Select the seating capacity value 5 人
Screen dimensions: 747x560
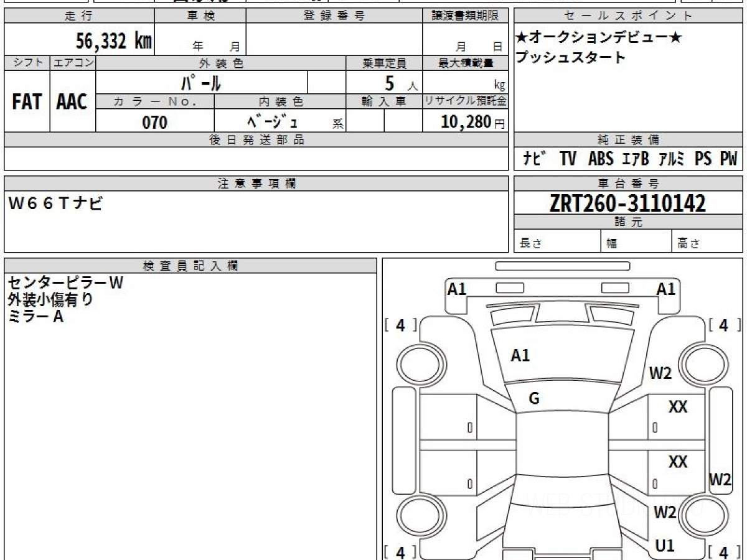(x=402, y=83)
